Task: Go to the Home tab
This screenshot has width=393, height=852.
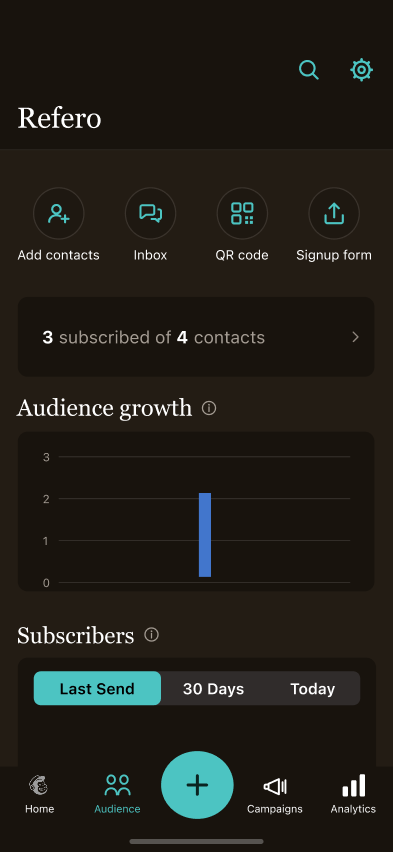Action: [39, 794]
